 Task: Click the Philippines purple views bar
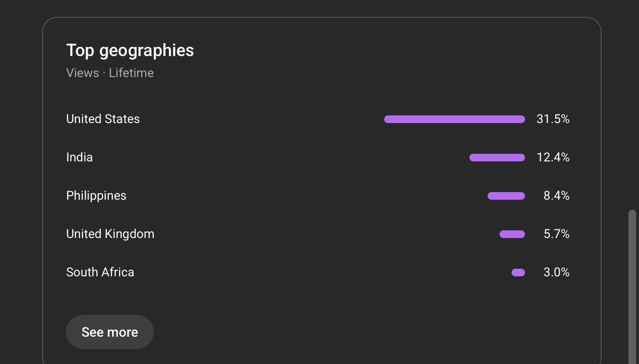(x=506, y=196)
